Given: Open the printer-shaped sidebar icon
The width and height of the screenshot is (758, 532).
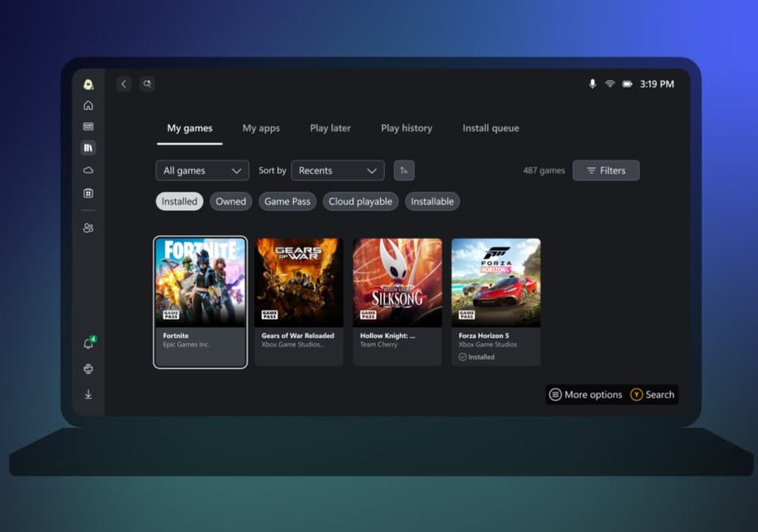Looking at the screenshot, I should 88,369.
